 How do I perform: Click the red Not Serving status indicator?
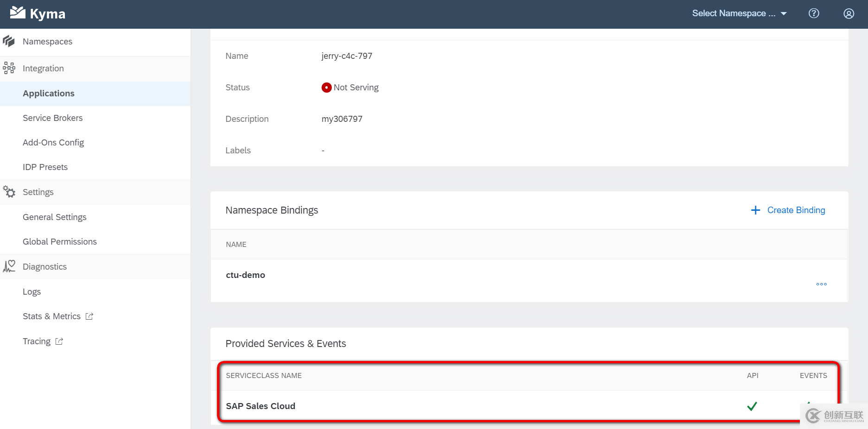326,87
